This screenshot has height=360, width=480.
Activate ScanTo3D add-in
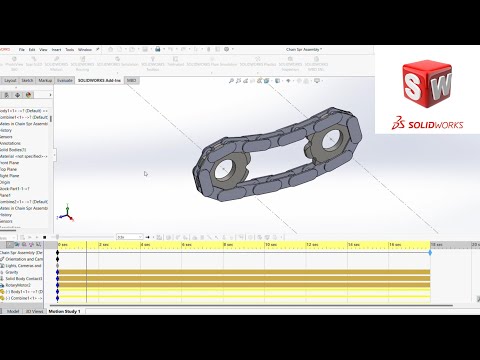[x=34, y=62]
